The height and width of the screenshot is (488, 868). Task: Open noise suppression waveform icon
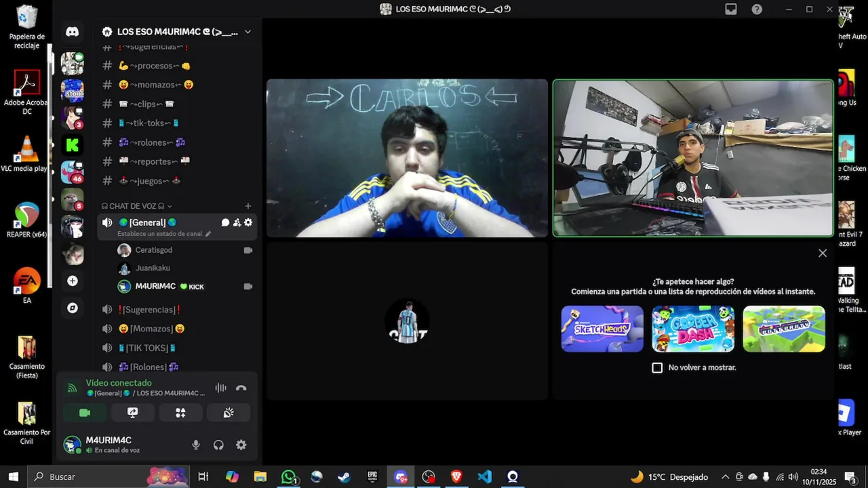pyautogui.click(x=220, y=388)
